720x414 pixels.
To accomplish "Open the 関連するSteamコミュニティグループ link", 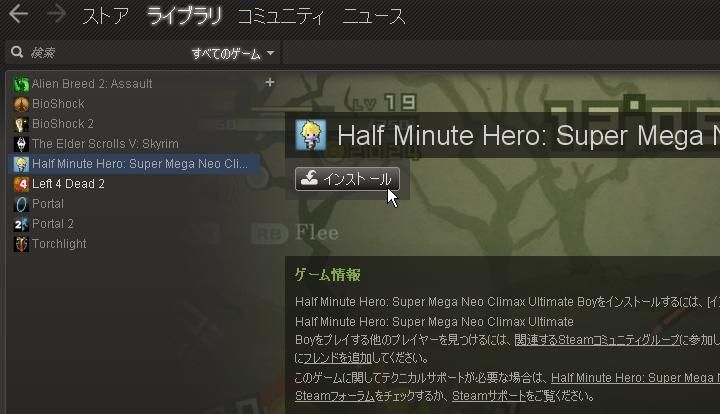I will tap(597, 340).
